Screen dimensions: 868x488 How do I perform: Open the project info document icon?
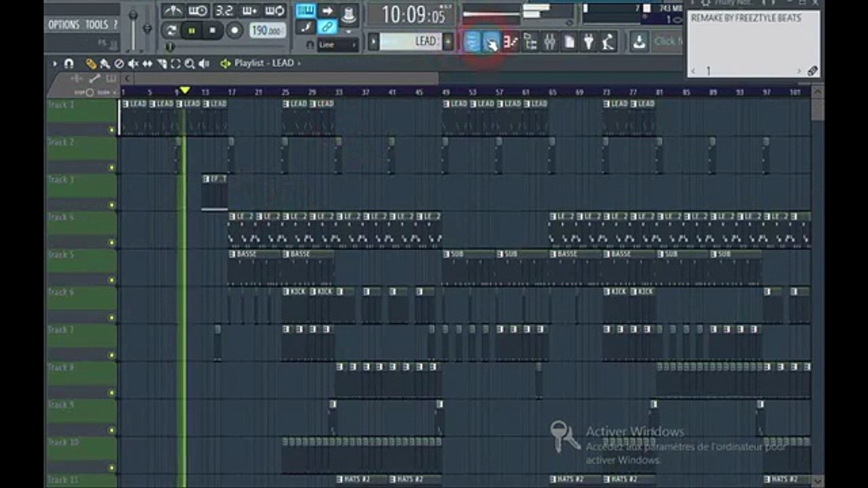point(570,42)
